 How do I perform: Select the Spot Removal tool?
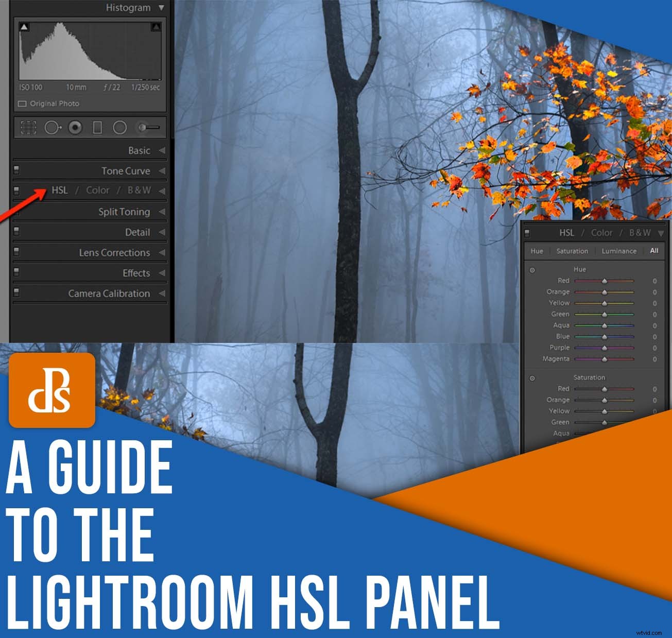[x=53, y=127]
